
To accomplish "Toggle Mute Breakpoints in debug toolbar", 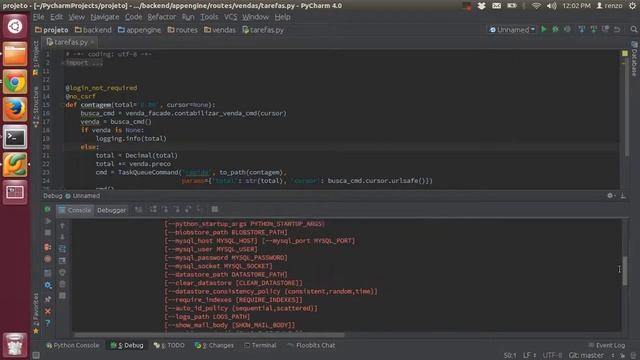I will tap(48, 259).
